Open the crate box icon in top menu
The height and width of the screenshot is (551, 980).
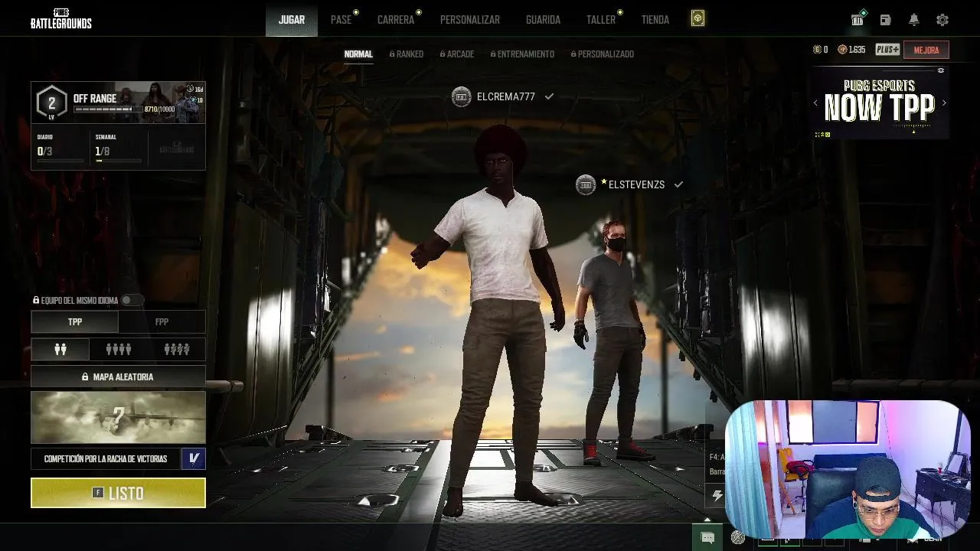click(x=697, y=19)
